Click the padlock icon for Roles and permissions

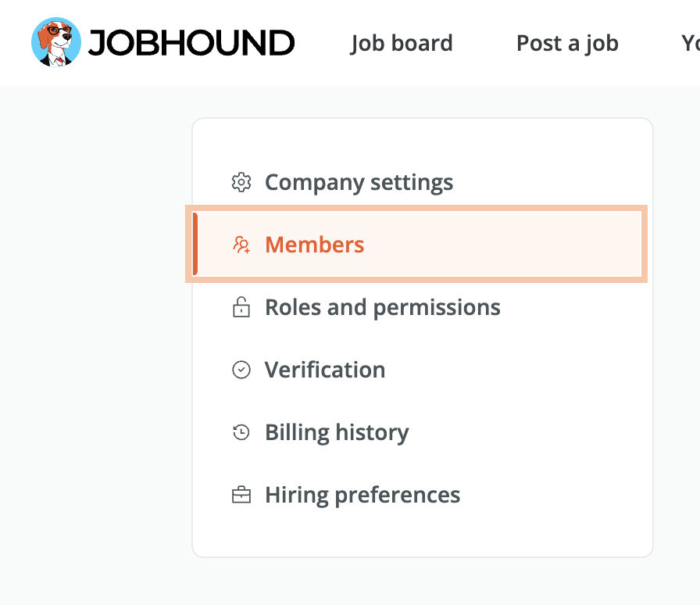coord(241,307)
